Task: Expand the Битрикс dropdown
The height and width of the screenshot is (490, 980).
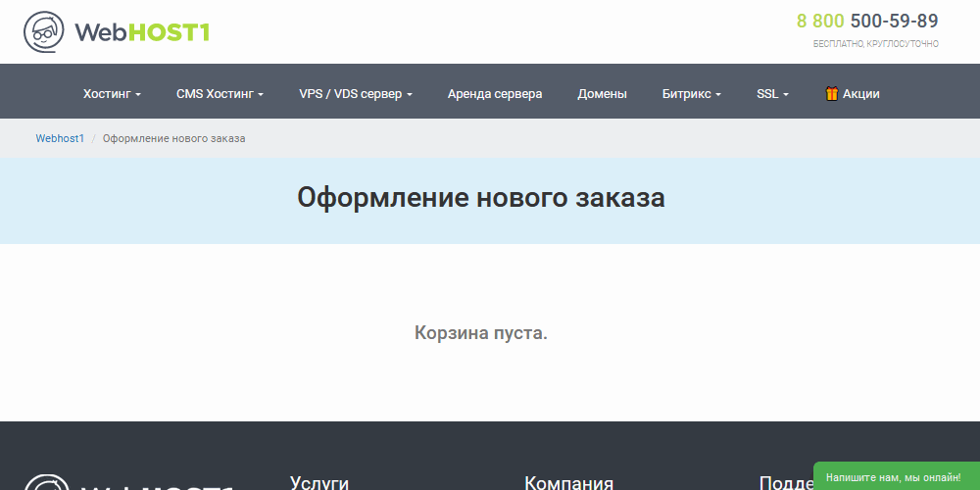Action: tap(692, 94)
